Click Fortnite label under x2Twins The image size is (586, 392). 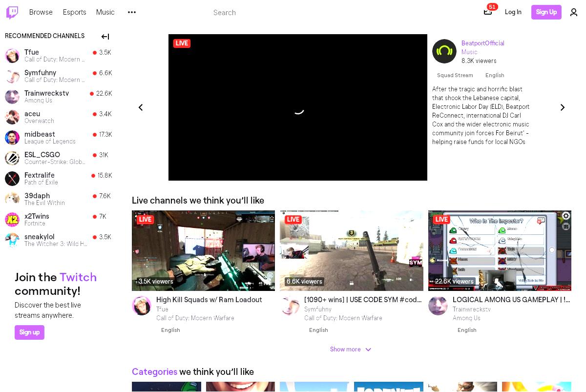pos(35,224)
